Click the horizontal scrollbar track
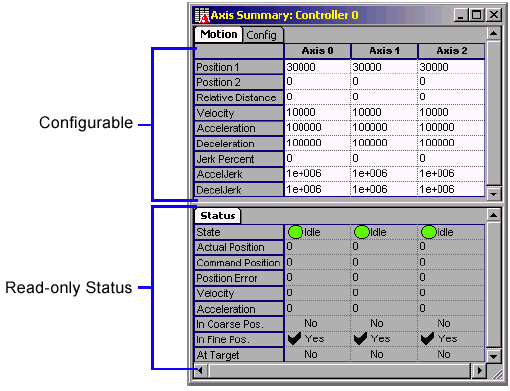510x391 pixels. click(339, 370)
